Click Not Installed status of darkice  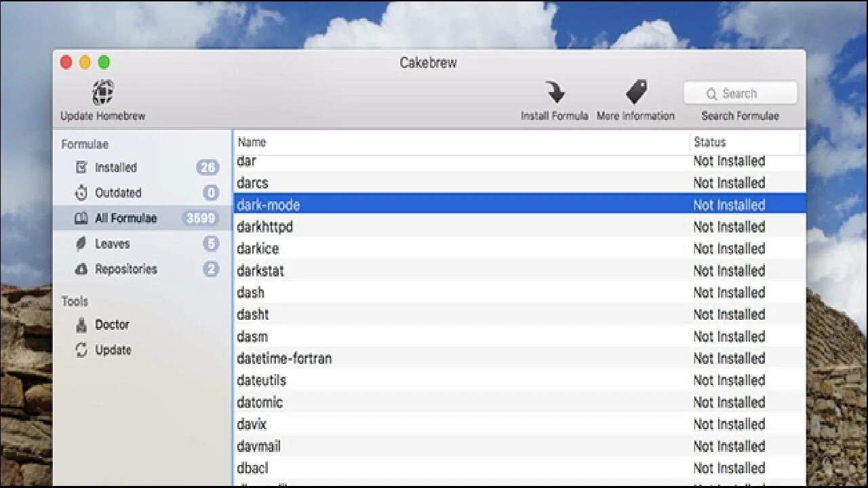729,249
